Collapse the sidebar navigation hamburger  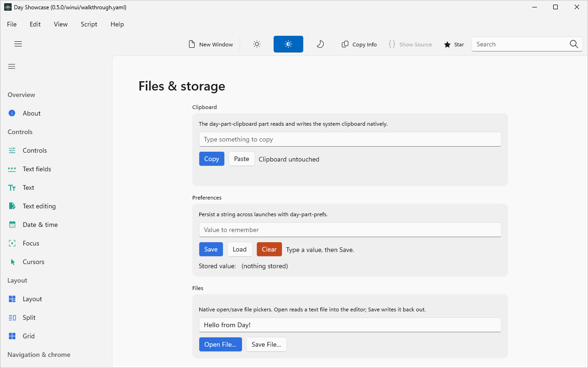coord(12,66)
